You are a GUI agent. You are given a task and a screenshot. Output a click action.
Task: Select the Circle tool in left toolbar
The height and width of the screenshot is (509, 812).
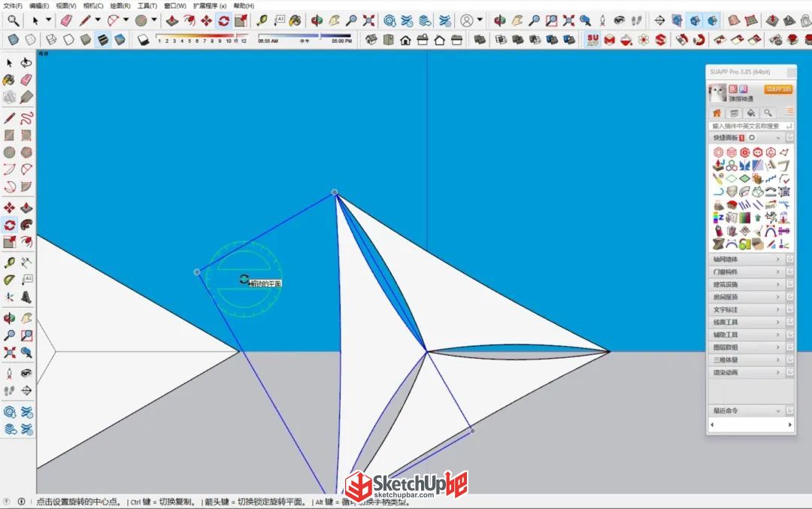pyautogui.click(x=9, y=152)
